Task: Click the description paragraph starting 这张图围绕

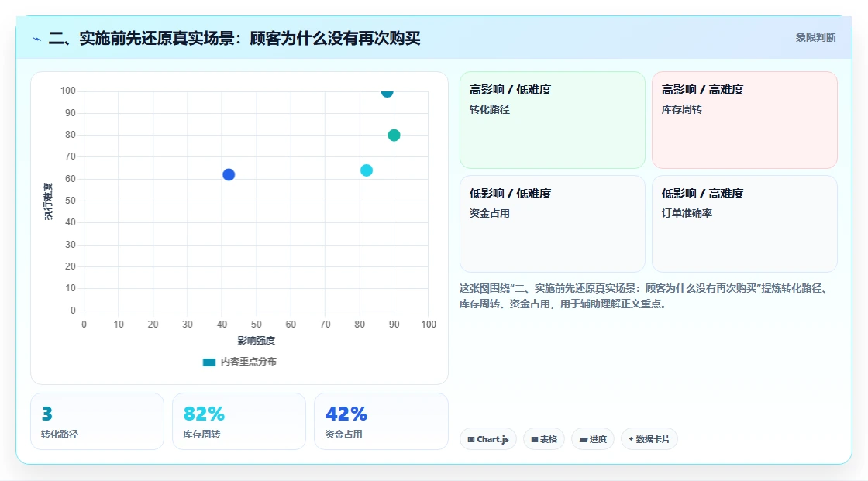Action: click(644, 296)
